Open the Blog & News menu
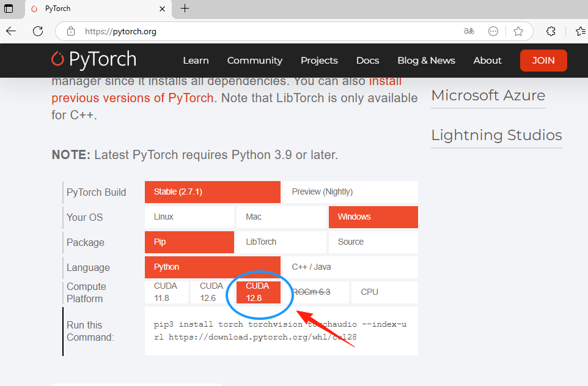Screen dimensions: 588x386 (x=426, y=61)
